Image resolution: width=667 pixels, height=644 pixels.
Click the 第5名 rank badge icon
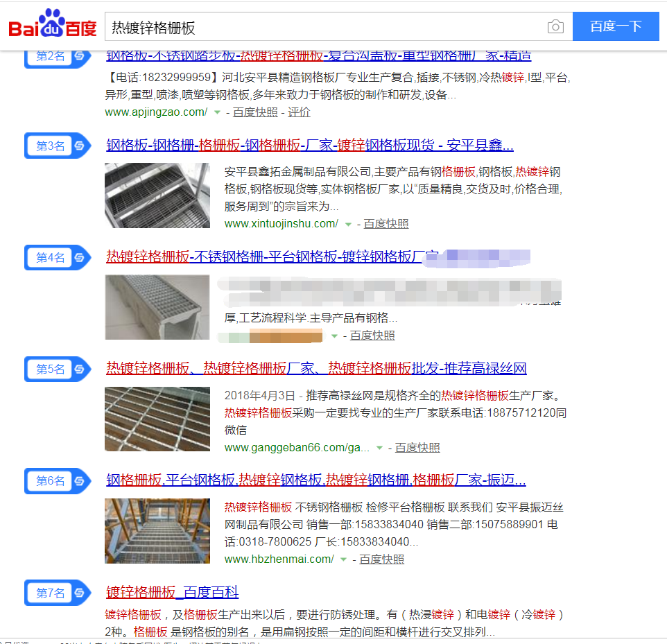click(58, 369)
